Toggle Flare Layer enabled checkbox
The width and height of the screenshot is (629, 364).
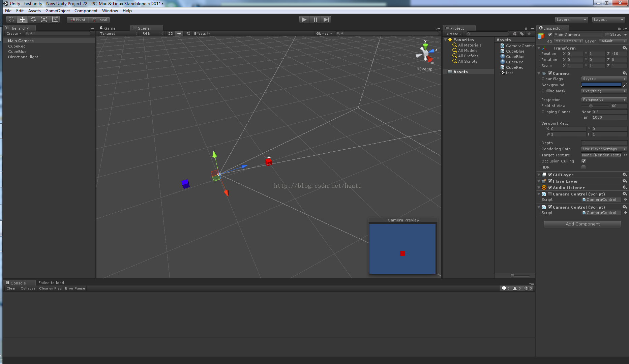click(x=550, y=181)
